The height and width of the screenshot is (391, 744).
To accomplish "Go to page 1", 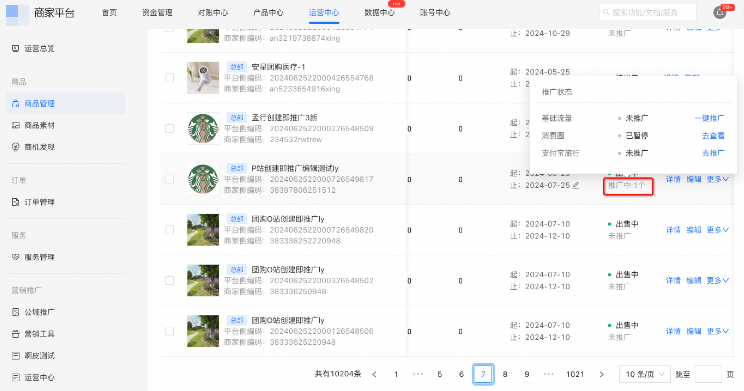I will click(396, 374).
